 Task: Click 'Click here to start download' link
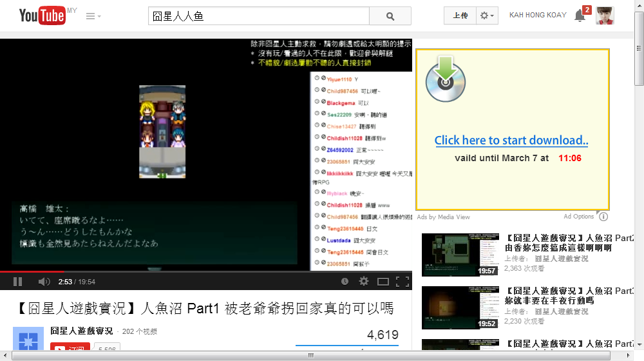[x=511, y=141]
